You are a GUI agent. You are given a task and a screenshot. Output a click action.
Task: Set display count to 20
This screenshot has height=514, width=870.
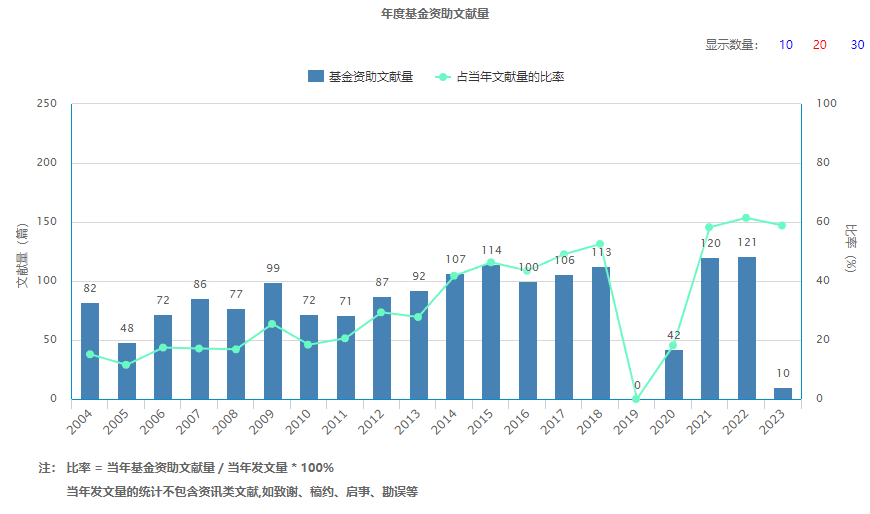click(x=820, y=45)
